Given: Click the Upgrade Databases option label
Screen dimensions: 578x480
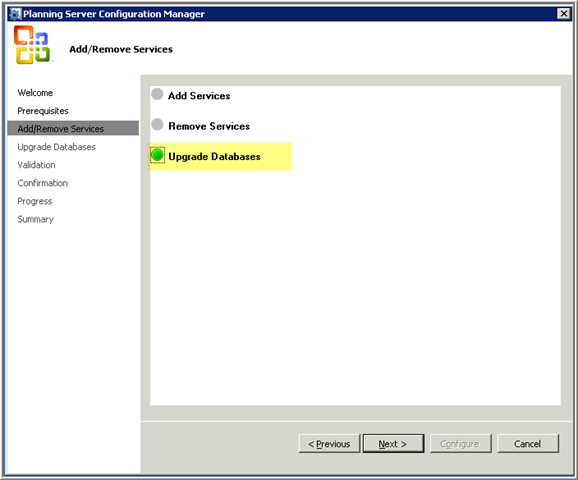Looking at the screenshot, I should coord(214,157).
